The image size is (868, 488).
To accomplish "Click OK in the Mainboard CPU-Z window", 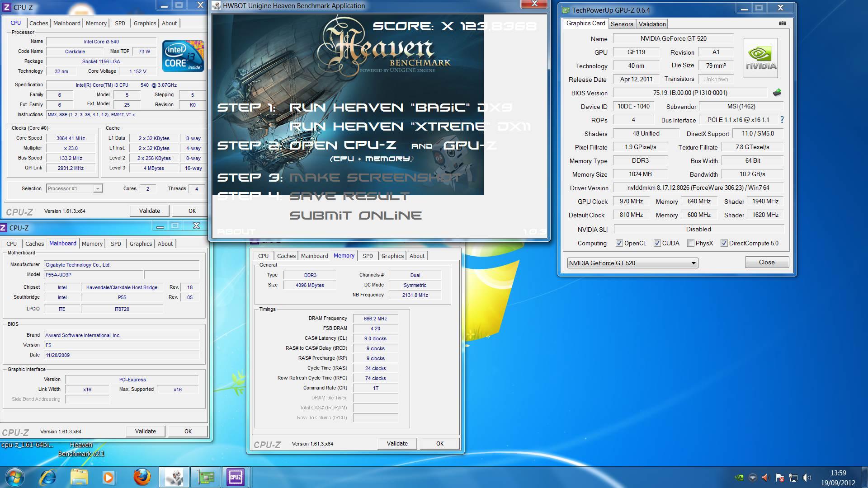I will [188, 431].
